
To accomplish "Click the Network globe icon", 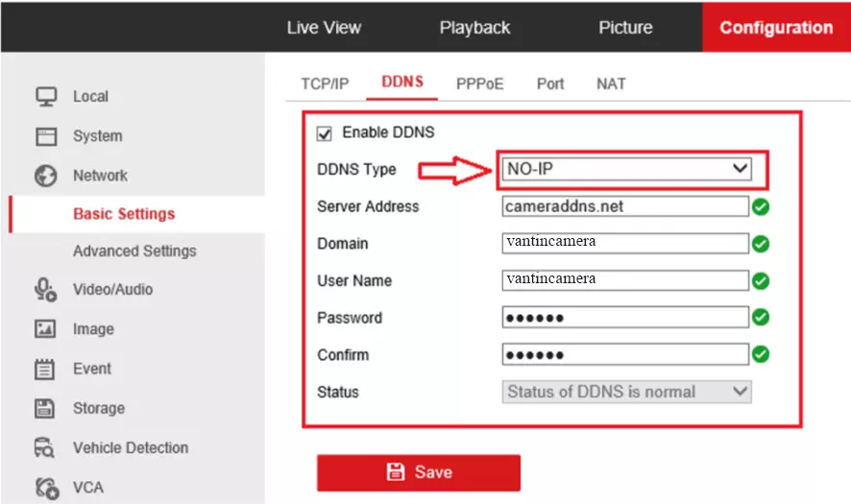I will point(45,176).
